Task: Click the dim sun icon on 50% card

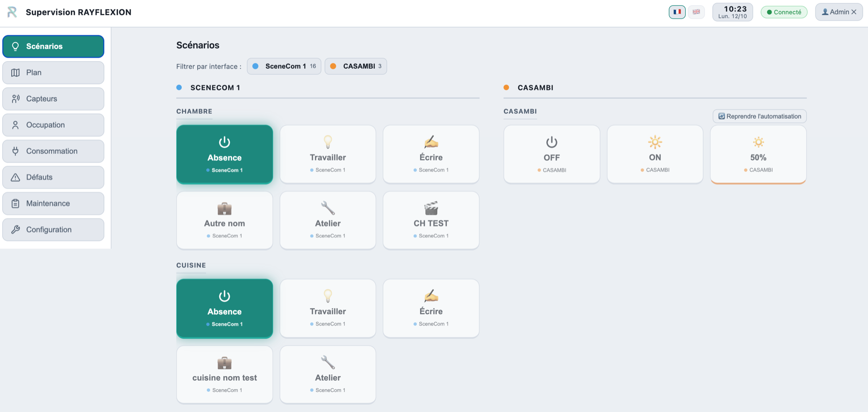Action: [758, 142]
